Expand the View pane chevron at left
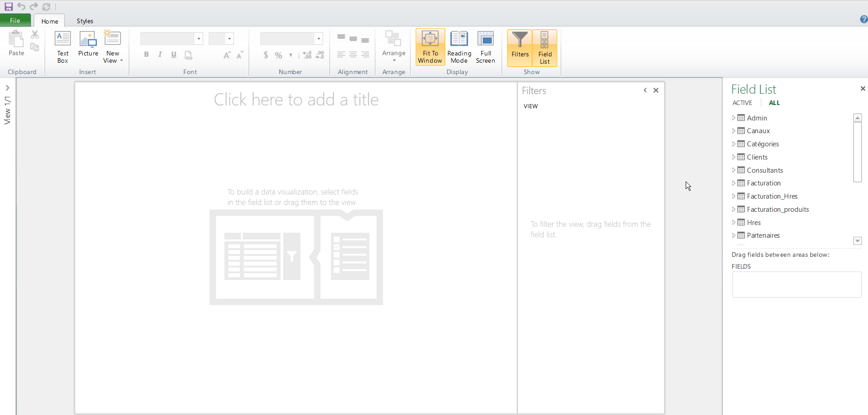The height and width of the screenshot is (415, 868). (8, 88)
